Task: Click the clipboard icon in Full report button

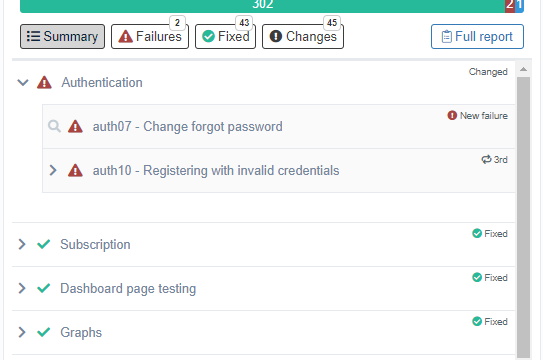Action: point(447,36)
